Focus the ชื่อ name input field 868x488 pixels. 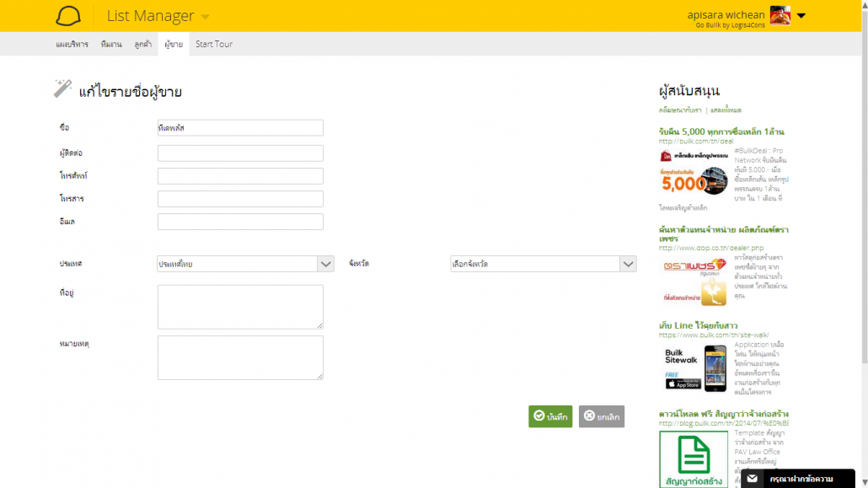pos(240,128)
